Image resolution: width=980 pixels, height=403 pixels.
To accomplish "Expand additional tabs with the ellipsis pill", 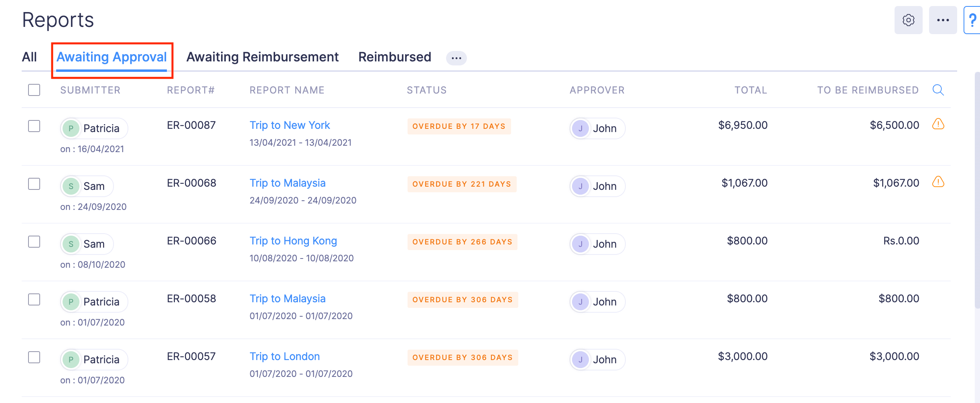I will [x=456, y=58].
